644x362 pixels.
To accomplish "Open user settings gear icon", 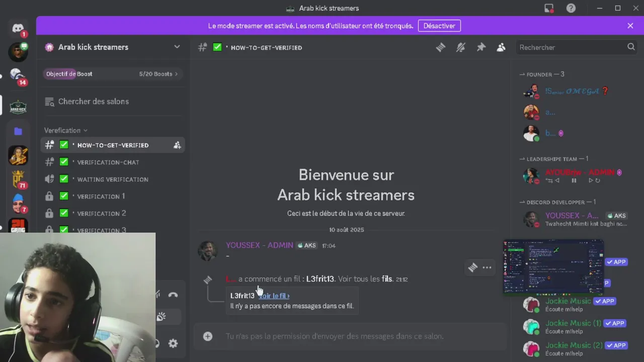I will (x=173, y=343).
